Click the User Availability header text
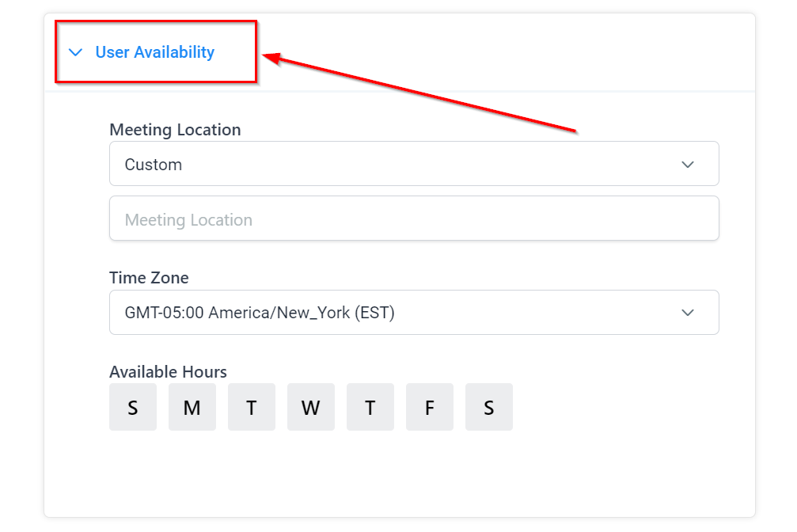 tap(154, 52)
